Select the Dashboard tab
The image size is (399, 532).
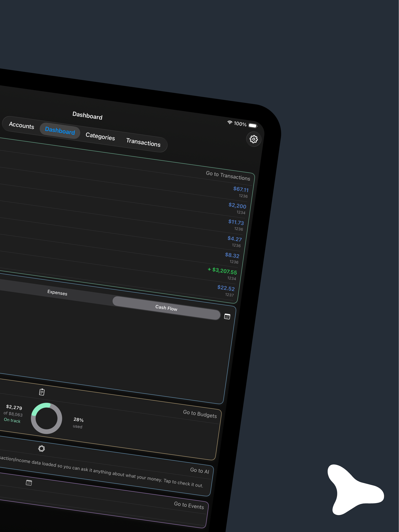[x=60, y=131]
